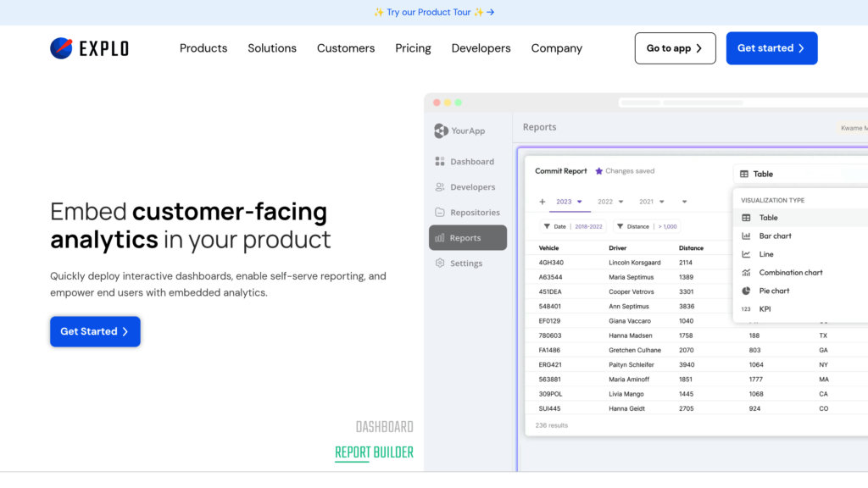
Task: Click the Settings gear icon
Action: coord(440,263)
